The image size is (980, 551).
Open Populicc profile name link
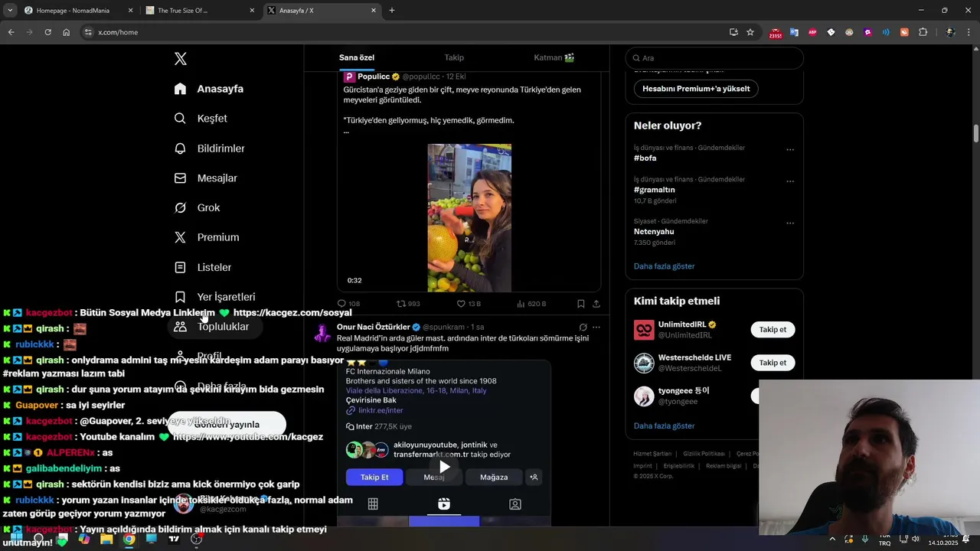374,77
